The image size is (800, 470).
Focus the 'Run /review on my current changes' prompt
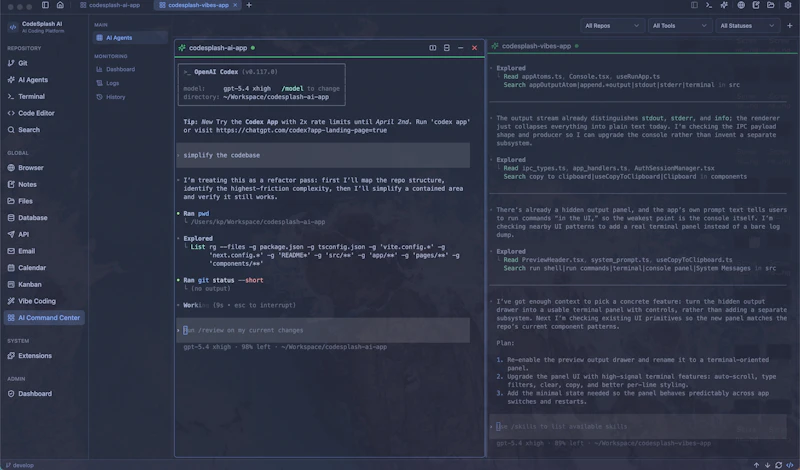tap(323, 330)
